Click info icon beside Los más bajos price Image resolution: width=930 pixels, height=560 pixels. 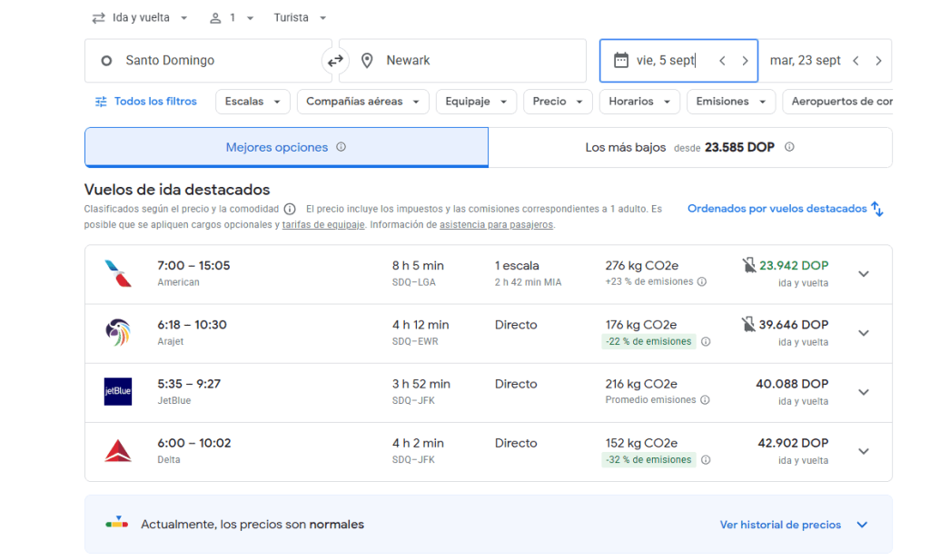tap(789, 147)
